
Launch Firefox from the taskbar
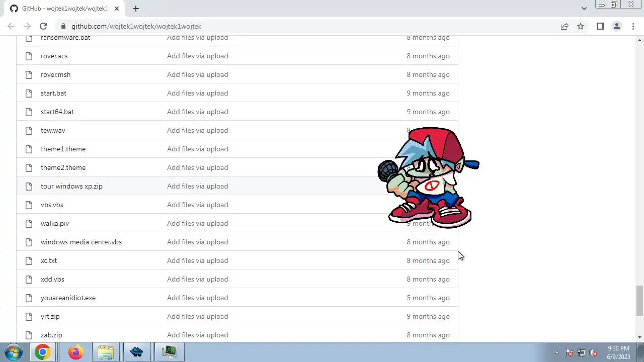pyautogui.click(x=75, y=352)
